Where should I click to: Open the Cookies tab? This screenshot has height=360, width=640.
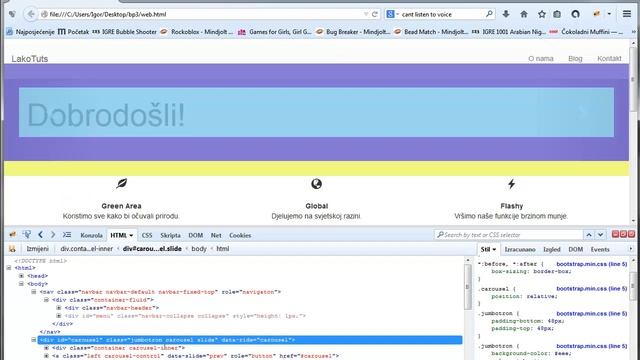[x=240, y=236]
